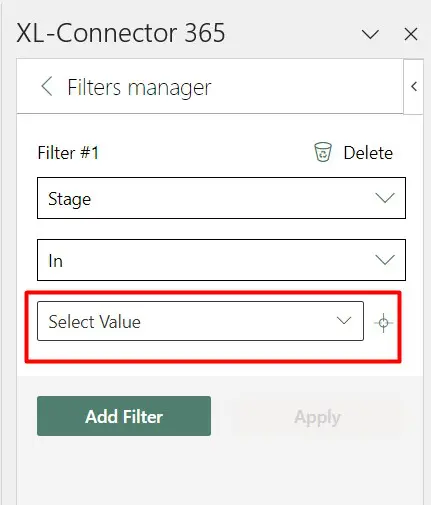
Task: Click the Select Value chevron arrow
Action: click(x=344, y=321)
